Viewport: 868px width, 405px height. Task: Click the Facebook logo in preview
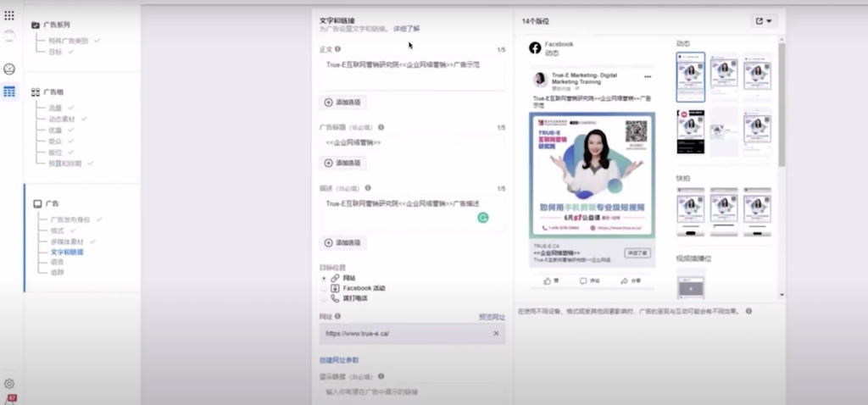535,47
